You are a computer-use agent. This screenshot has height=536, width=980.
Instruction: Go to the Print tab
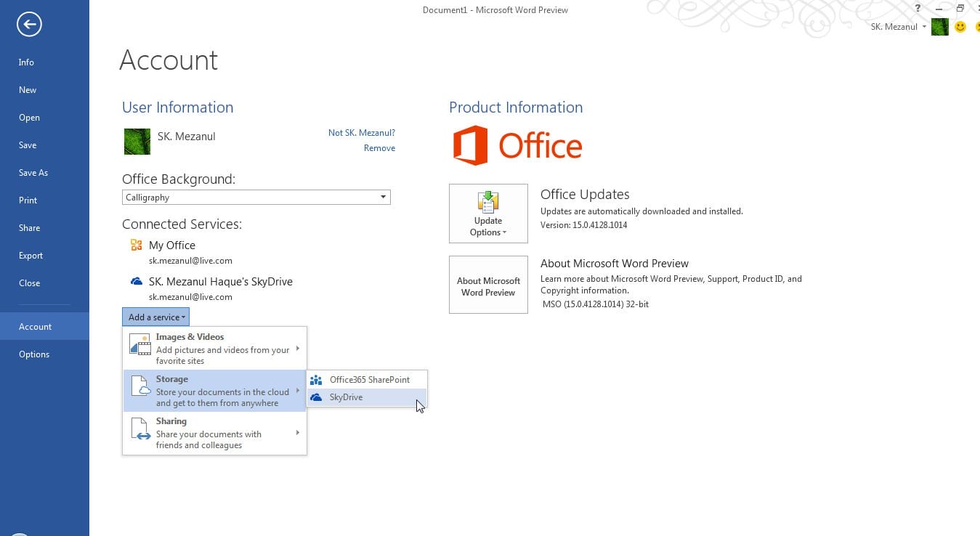(44, 200)
